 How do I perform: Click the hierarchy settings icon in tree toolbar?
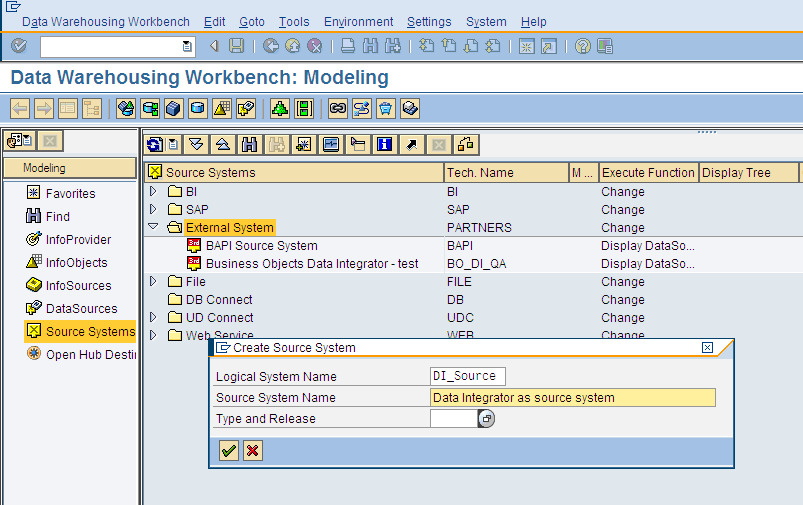tap(466, 145)
